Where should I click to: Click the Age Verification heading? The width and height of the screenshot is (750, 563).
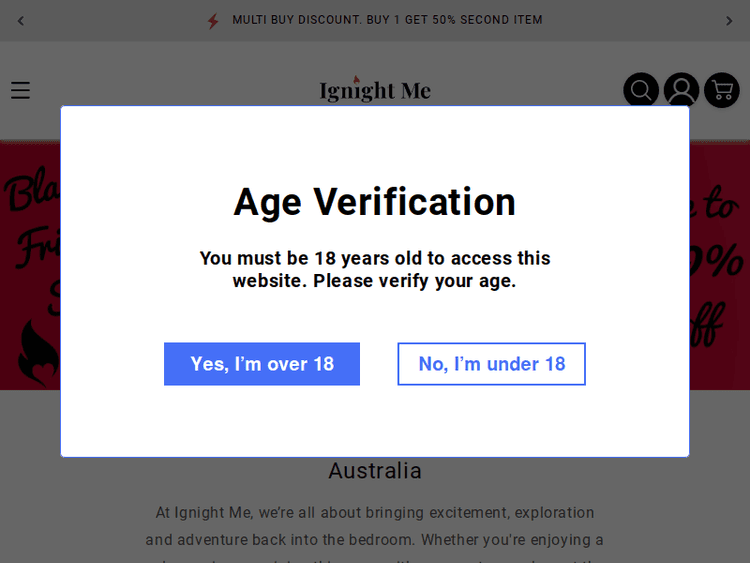375,202
